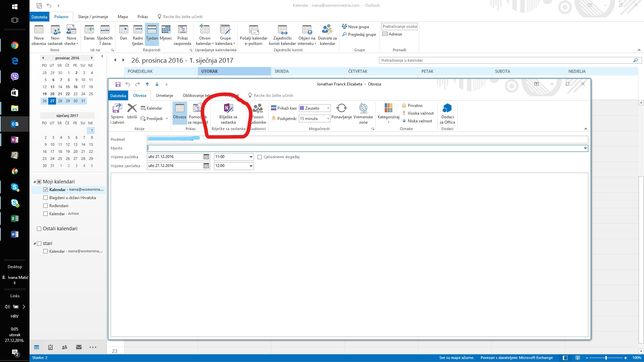
Task: Select the Umetanje ribbon tab
Action: click(164, 96)
